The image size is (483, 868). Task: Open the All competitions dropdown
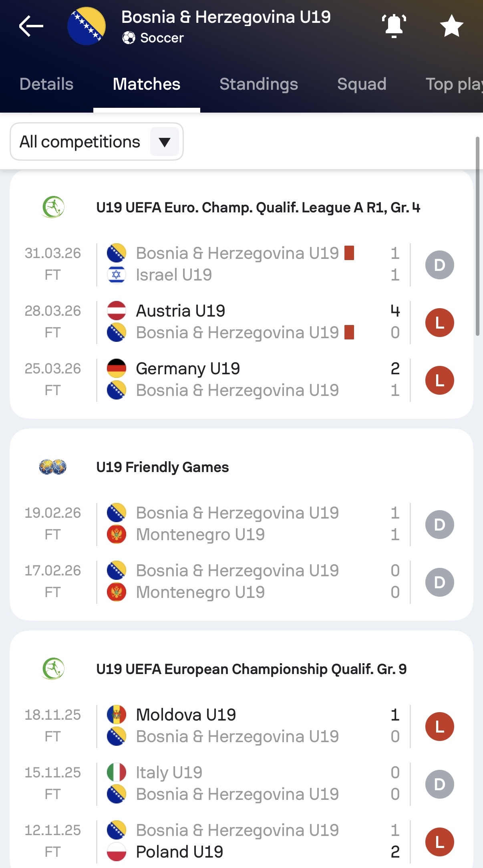tap(97, 141)
